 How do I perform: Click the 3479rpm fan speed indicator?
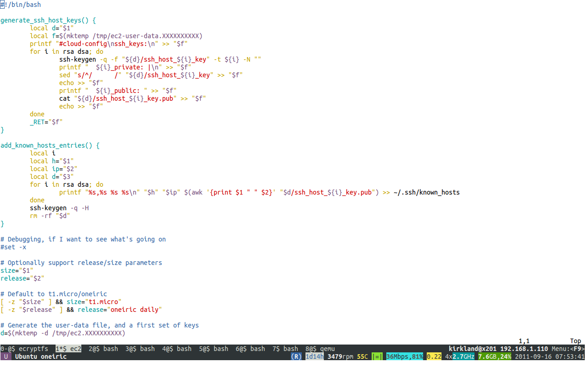[340, 356]
